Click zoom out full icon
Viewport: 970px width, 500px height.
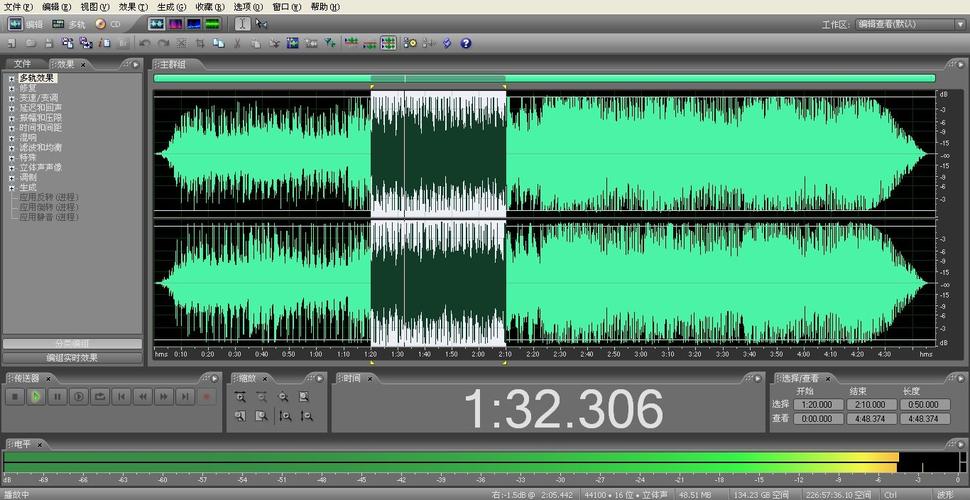[283, 397]
